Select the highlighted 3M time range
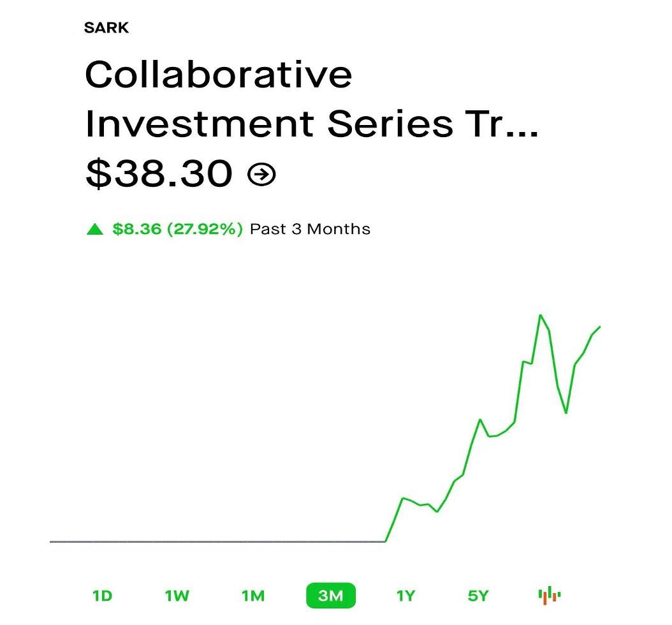The height and width of the screenshot is (625, 672). pos(331,596)
